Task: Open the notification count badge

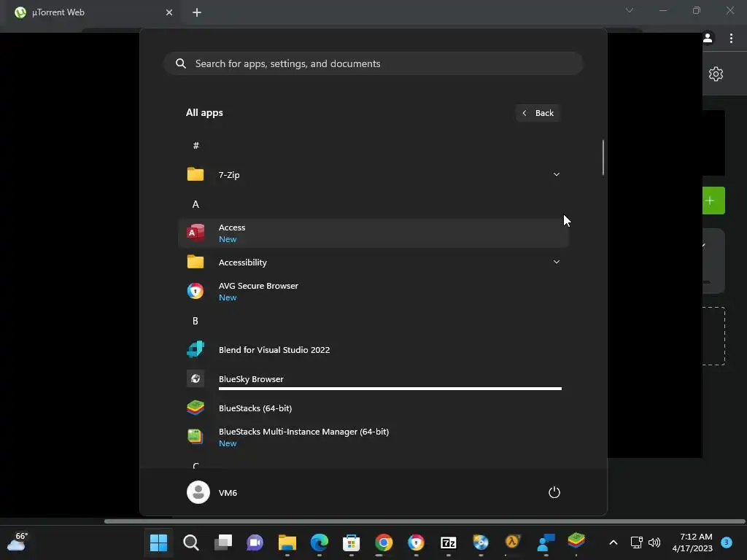Action: [x=727, y=542]
